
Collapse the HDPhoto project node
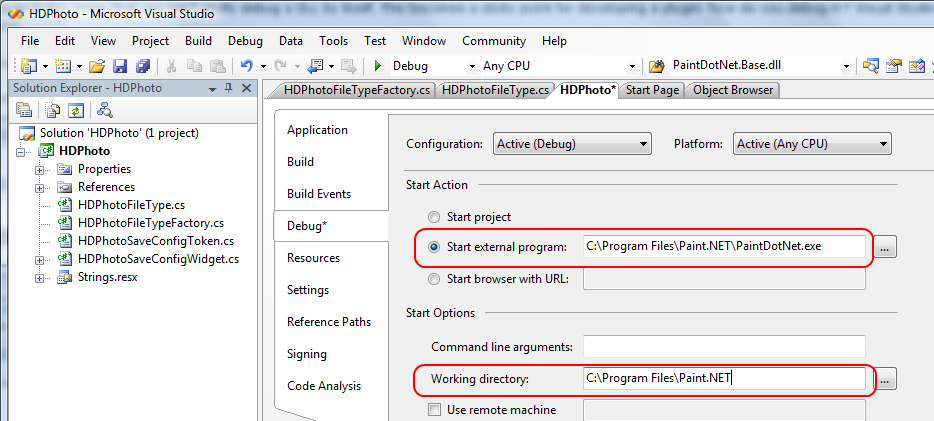click(x=21, y=152)
